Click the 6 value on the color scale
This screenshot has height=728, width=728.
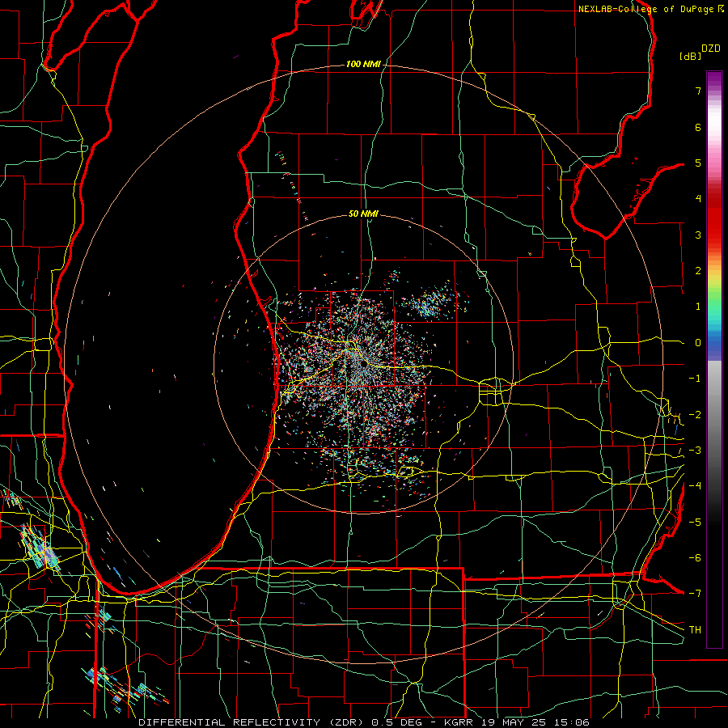(x=698, y=127)
